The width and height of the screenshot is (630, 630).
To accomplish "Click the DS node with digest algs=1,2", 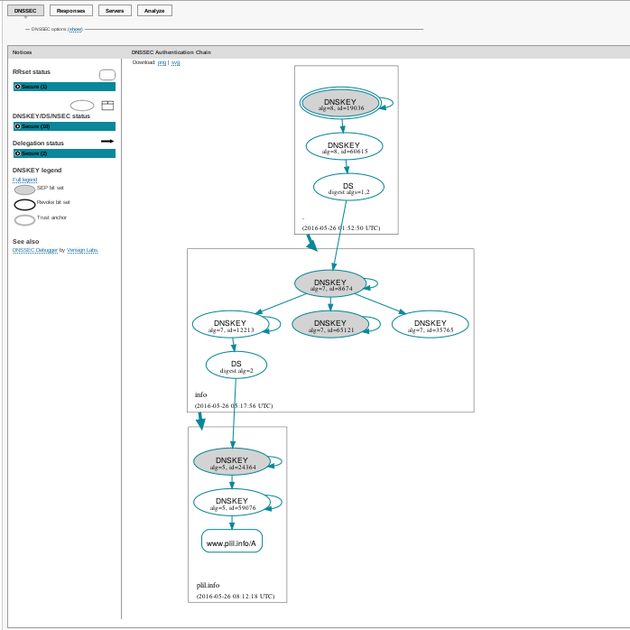I will [x=348, y=187].
